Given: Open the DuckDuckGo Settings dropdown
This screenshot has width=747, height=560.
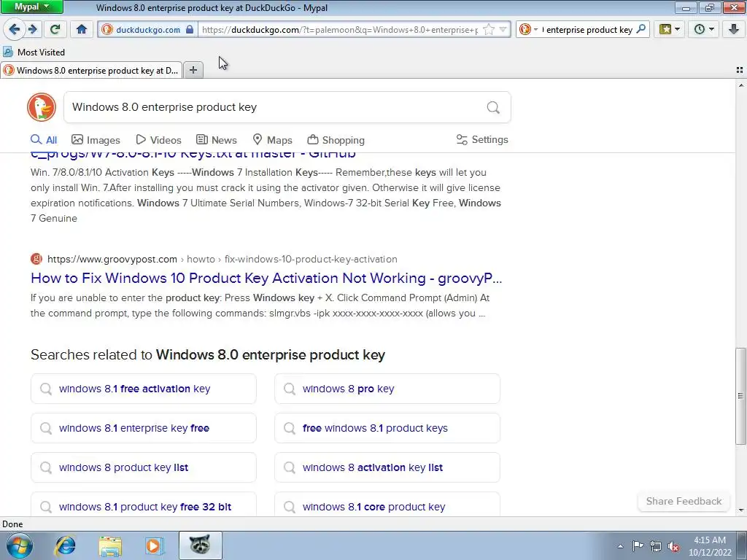Looking at the screenshot, I should [x=482, y=139].
